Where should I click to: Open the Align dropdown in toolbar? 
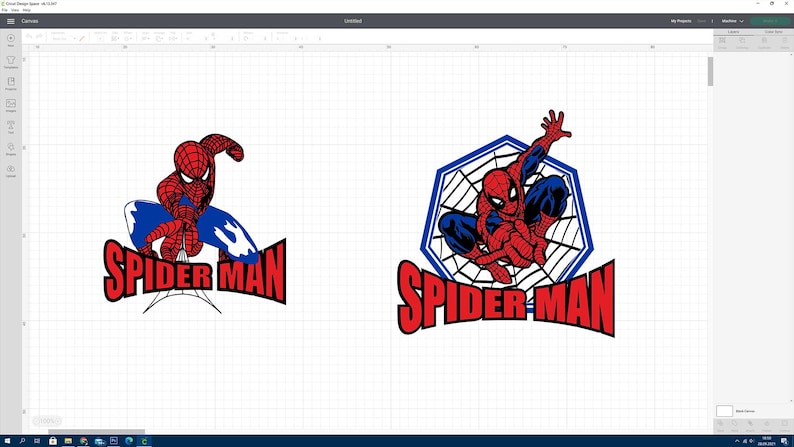pyautogui.click(x=145, y=38)
